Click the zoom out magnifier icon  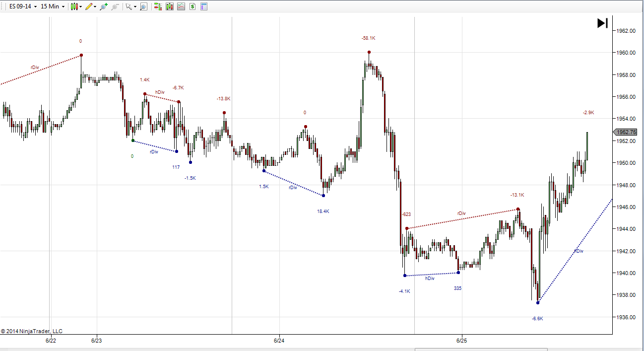(115, 6)
